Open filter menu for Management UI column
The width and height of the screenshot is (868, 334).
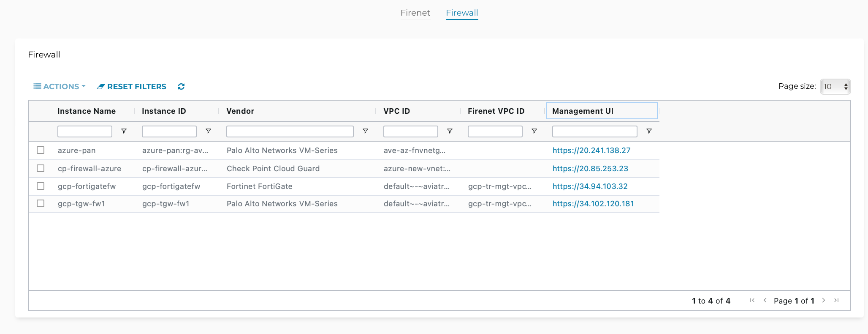tap(649, 131)
